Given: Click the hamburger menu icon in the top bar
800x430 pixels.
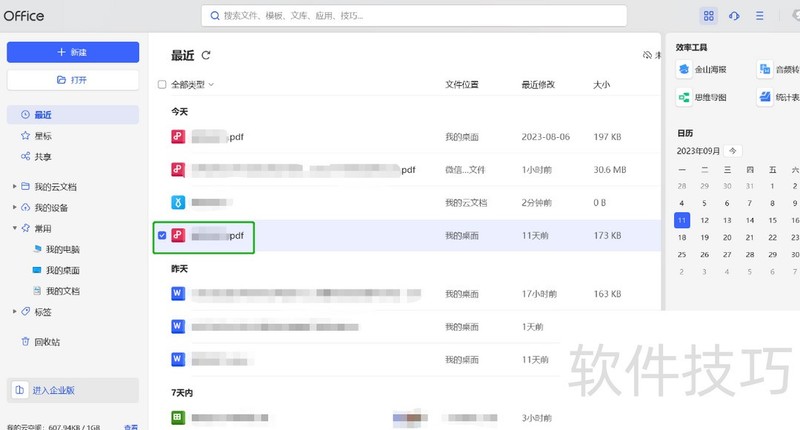Looking at the screenshot, I should click(760, 16).
